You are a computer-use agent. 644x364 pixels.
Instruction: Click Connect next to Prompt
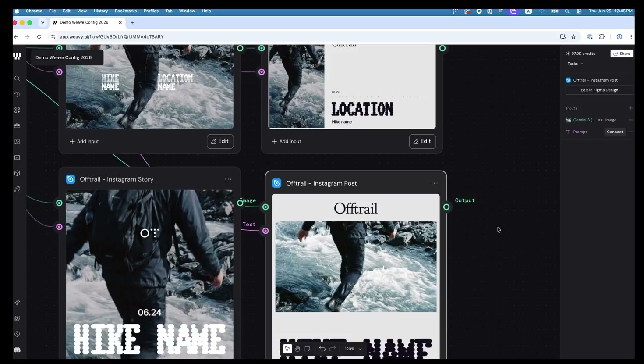[x=615, y=132]
